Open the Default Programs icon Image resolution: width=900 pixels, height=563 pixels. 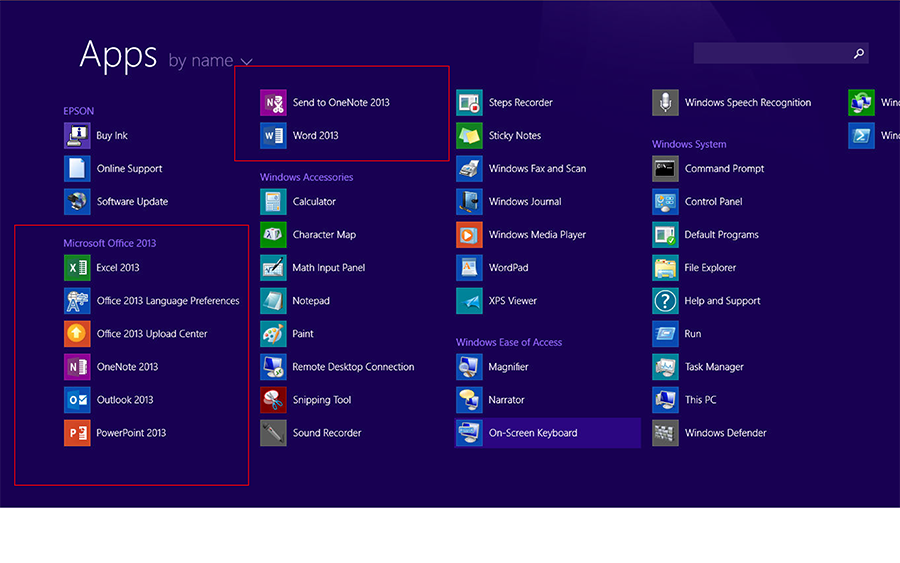click(665, 235)
